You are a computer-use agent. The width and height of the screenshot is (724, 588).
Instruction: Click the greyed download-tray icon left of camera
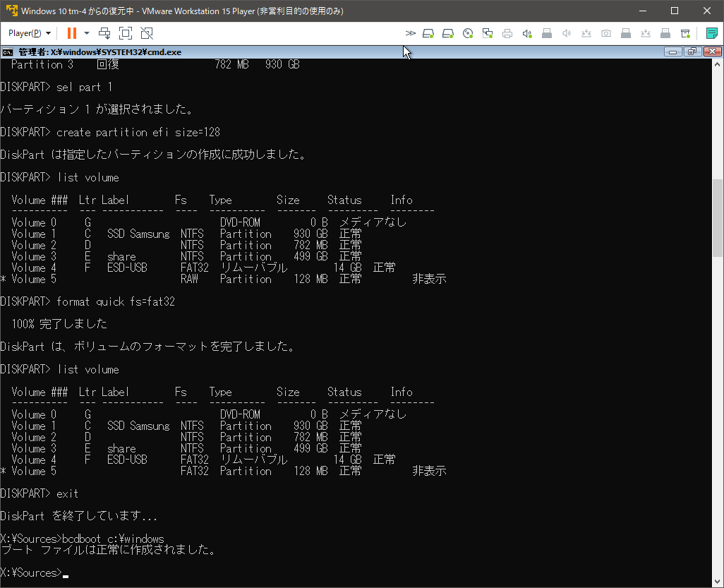tap(586, 33)
